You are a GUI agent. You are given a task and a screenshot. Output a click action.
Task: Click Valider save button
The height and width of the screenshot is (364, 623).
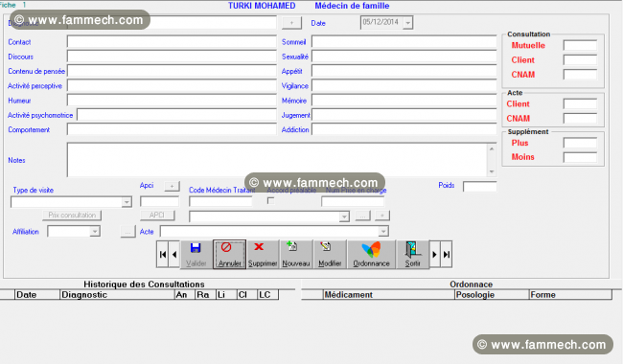coord(196,255)
